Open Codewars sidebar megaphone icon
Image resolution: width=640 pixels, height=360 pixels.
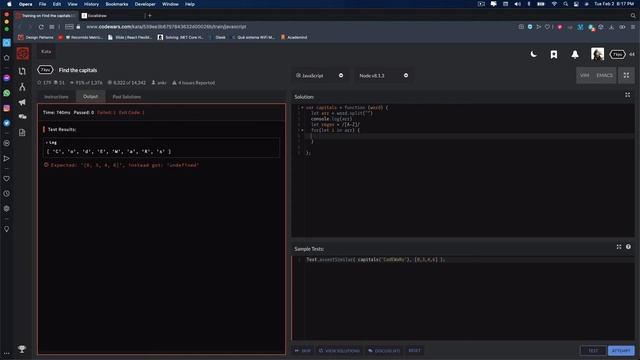tap(22, 102)
